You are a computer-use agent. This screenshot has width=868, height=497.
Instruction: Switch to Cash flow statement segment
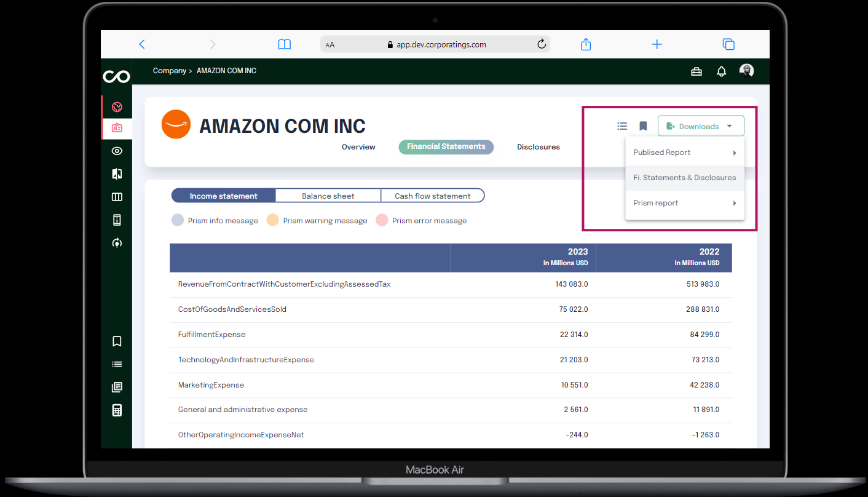432,196
